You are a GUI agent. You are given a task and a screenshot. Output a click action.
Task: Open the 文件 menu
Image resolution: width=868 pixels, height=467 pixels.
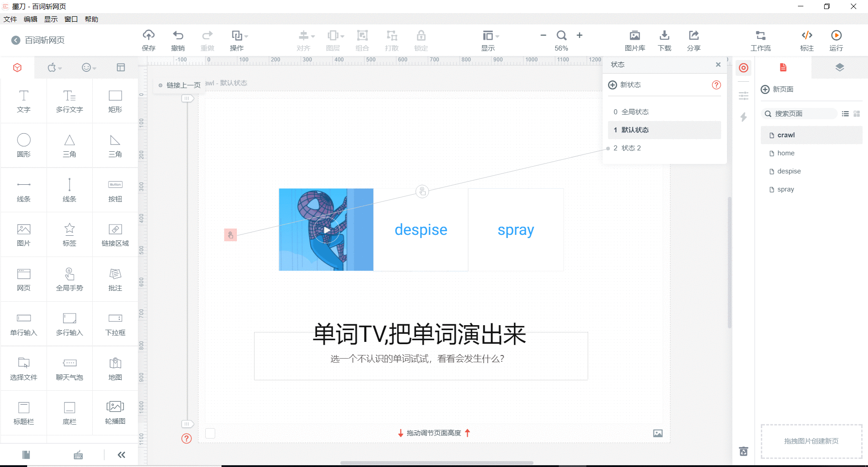[x=10, y=19]
